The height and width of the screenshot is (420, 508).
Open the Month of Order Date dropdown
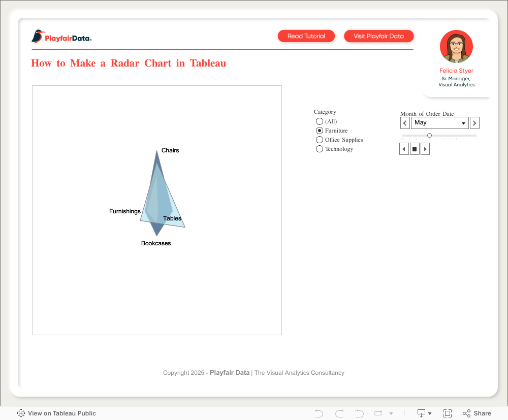439,123
